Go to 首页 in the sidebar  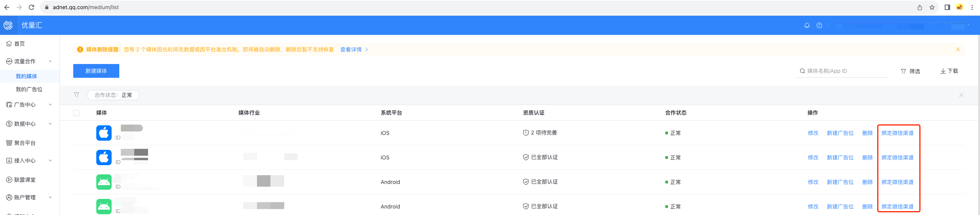click(x=19, y=44)
